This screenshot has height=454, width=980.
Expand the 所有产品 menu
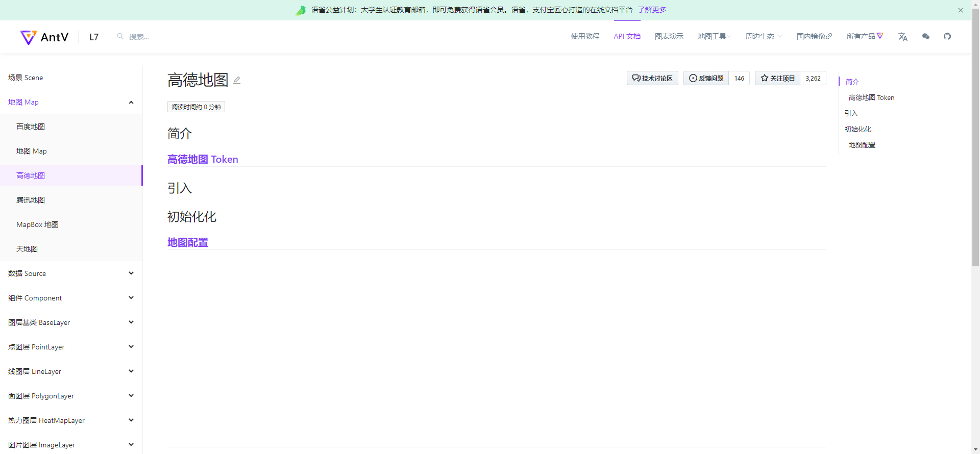(865, 36)
